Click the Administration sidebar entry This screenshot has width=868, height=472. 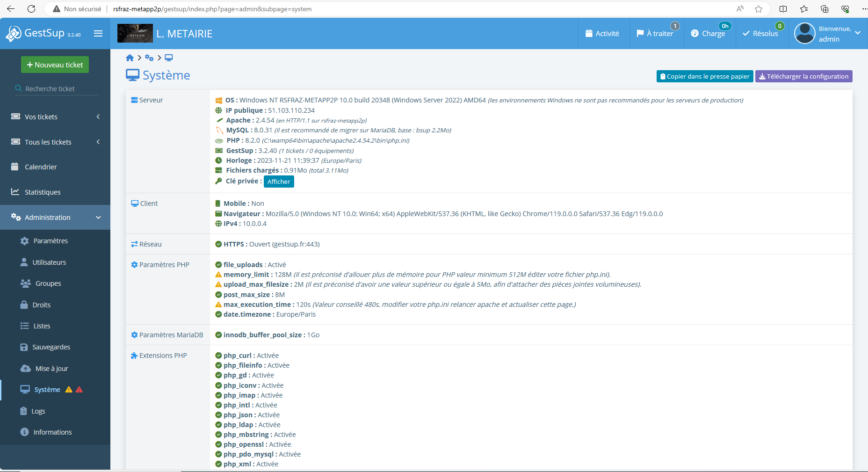(48, 218)
